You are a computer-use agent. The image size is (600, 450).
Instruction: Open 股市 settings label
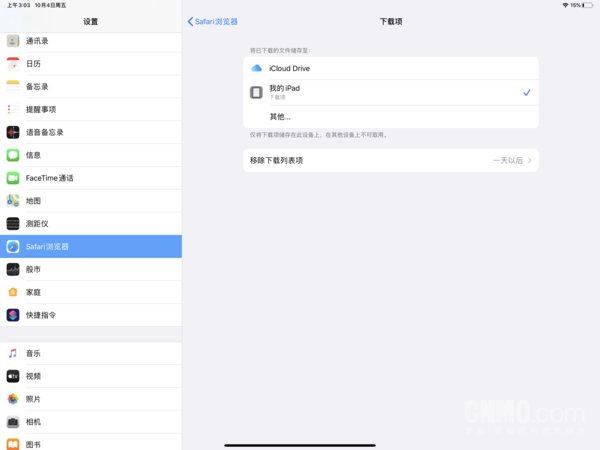pyautogui.click(x=33, y=269)
